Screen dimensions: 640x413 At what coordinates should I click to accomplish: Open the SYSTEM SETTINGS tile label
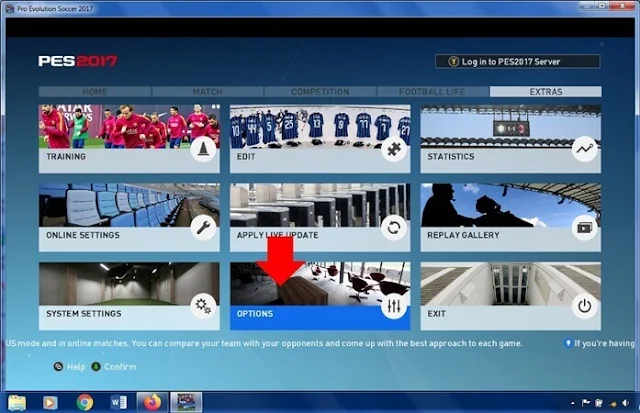point(84,313)
